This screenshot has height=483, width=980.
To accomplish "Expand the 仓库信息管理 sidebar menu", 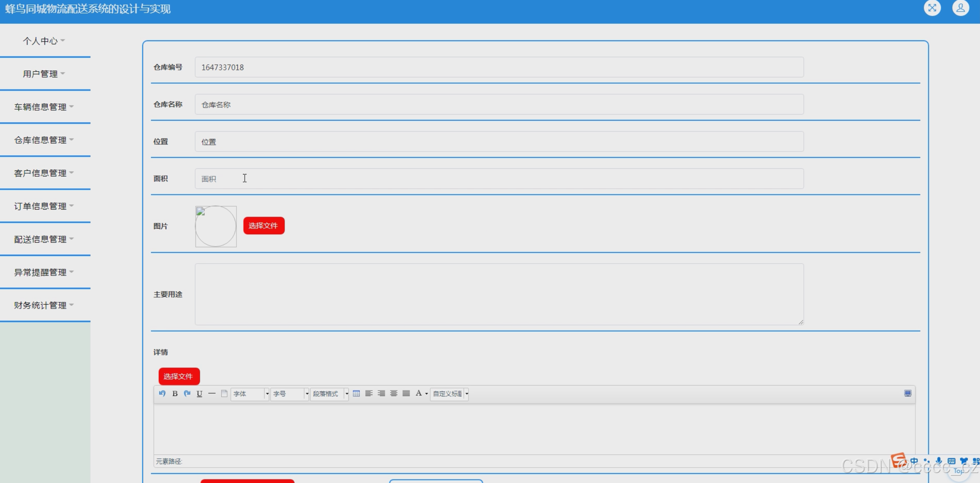I will pyautogui.click(x=44, y=140).
